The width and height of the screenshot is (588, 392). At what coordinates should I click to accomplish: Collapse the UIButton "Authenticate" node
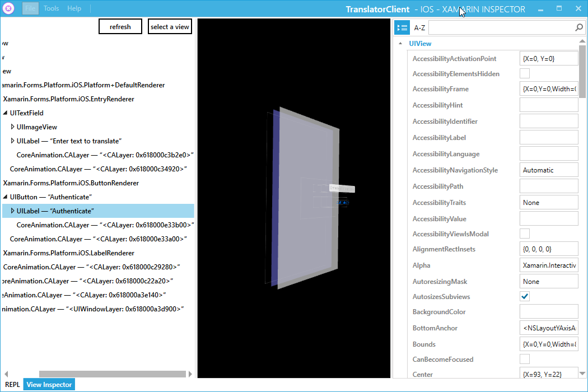click(x=5, y=197)
